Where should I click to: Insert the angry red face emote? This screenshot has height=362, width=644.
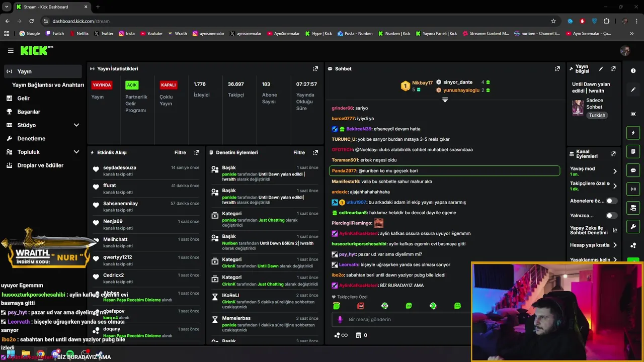click(360, 306)
